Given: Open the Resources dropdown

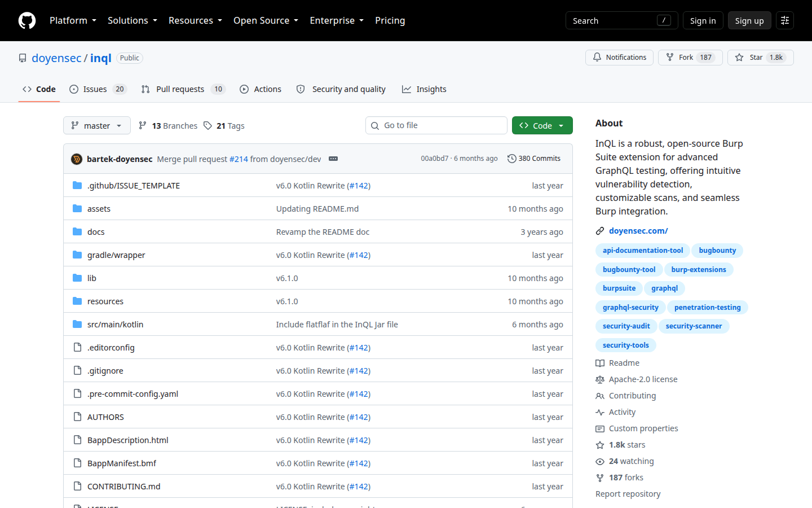Looking at the screenshot, I should tap(195, 20).
